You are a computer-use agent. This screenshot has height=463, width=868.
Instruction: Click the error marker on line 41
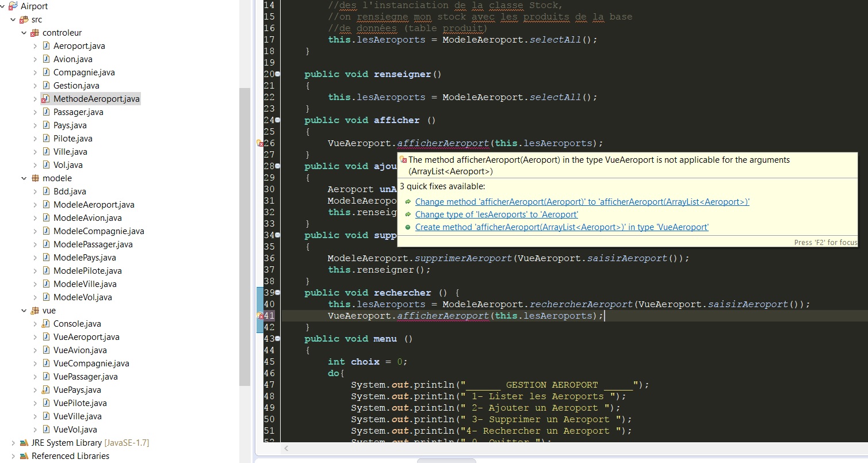click(260, 316)
